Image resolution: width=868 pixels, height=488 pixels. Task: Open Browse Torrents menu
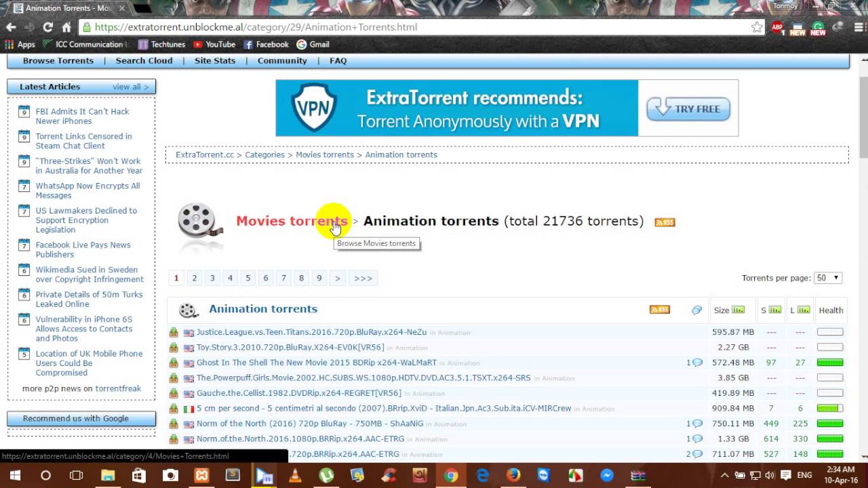point(58,60)
